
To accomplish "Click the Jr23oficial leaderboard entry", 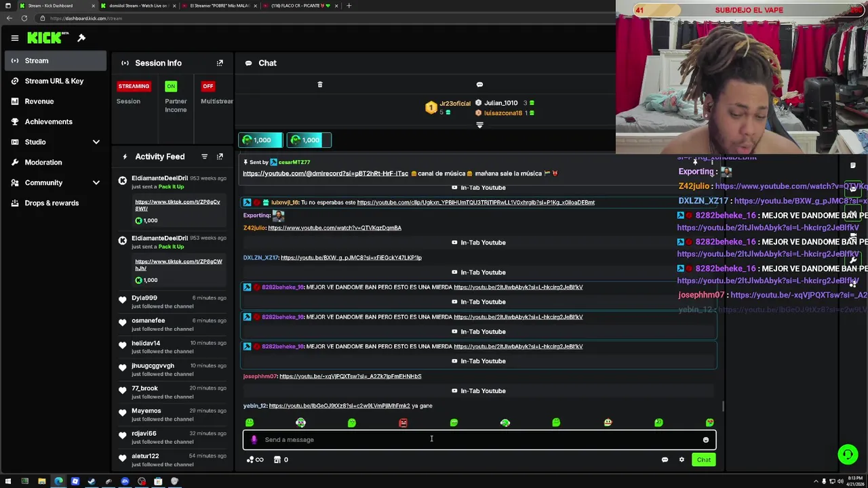I will (x=449, y=107).
